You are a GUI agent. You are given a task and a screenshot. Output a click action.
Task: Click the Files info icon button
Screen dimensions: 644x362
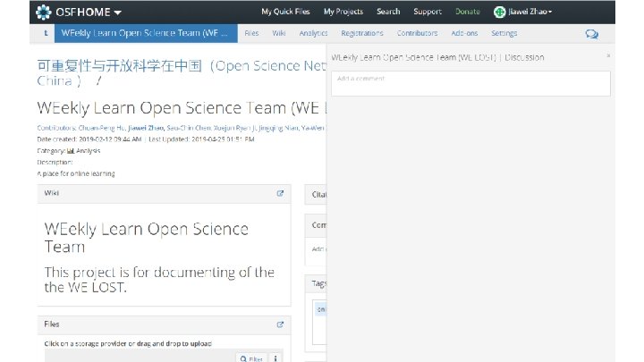coord(275,358)
